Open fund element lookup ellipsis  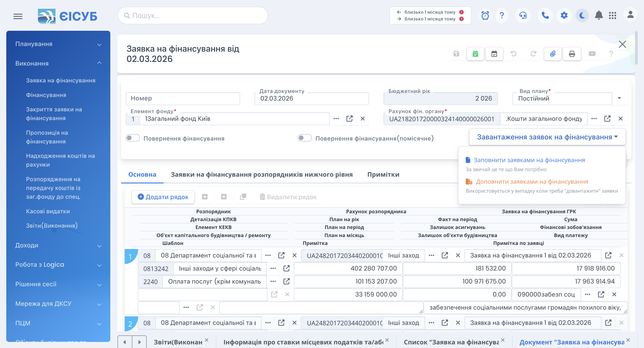[336, 119]
